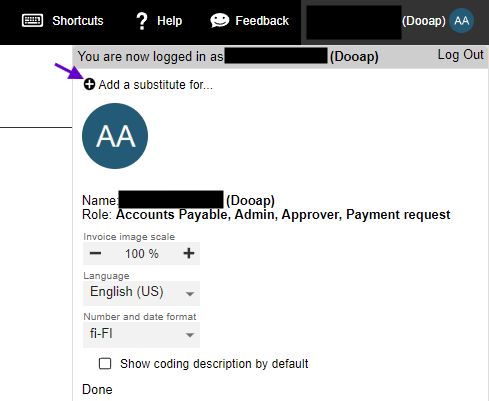Click the 100 % scale value

tap(142, 254)
